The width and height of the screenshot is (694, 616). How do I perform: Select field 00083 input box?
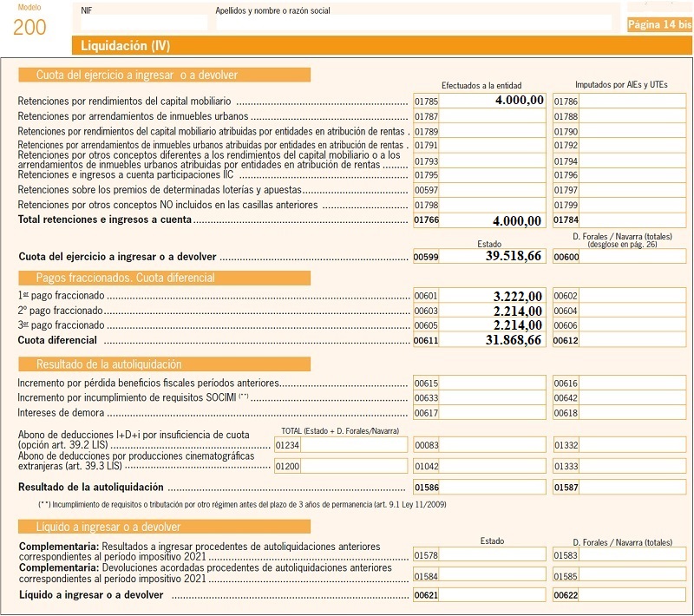pos(492,445)
